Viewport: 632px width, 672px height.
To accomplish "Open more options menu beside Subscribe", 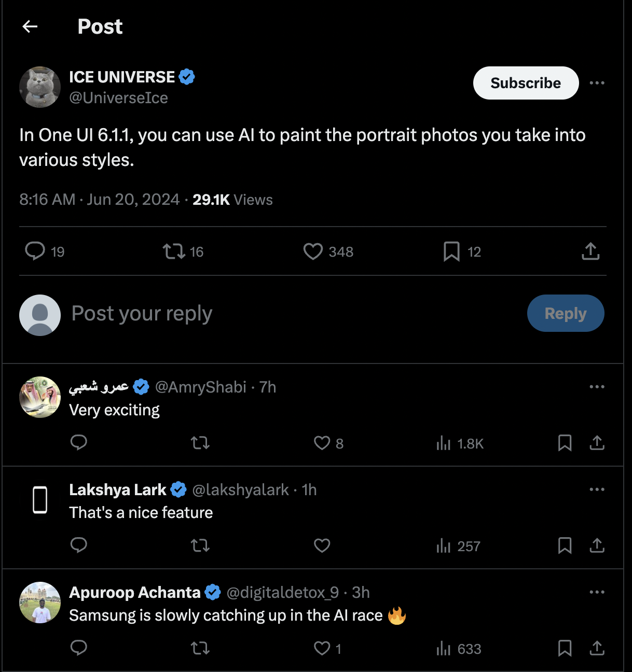I will tap(597, 83).
